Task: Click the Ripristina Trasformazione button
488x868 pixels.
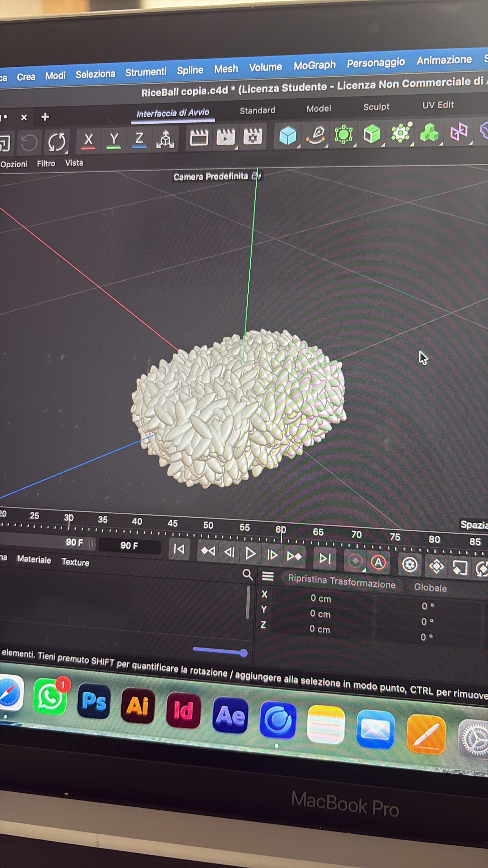Action: (x=342, y=582)
